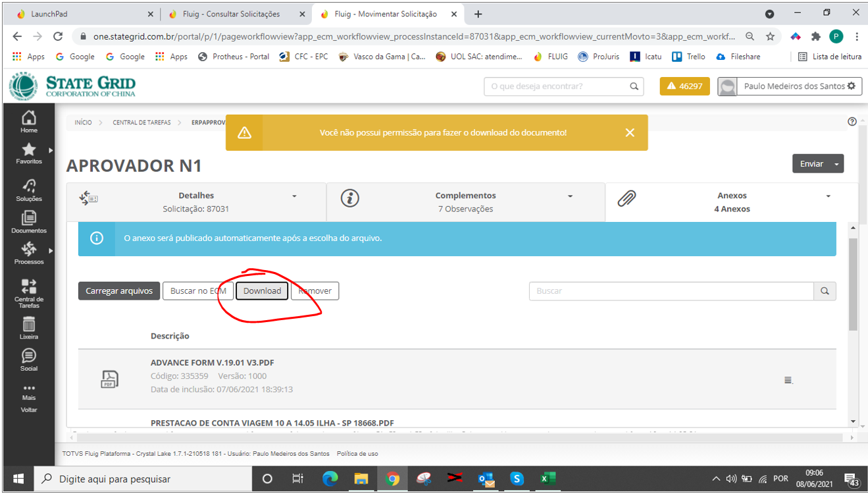Open the browser extensions puzzle icon
Screen dimensions: 868x494
coord(816,37)
